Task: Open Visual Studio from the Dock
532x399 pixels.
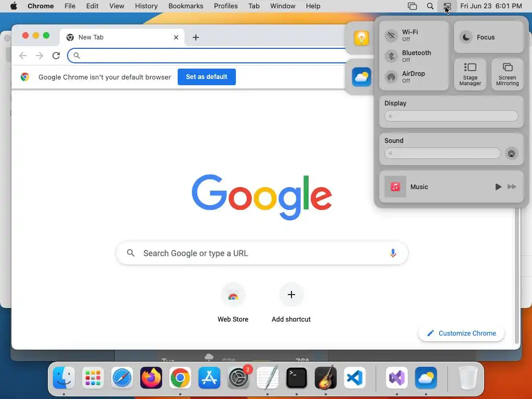Action: (x=396, y=378)
